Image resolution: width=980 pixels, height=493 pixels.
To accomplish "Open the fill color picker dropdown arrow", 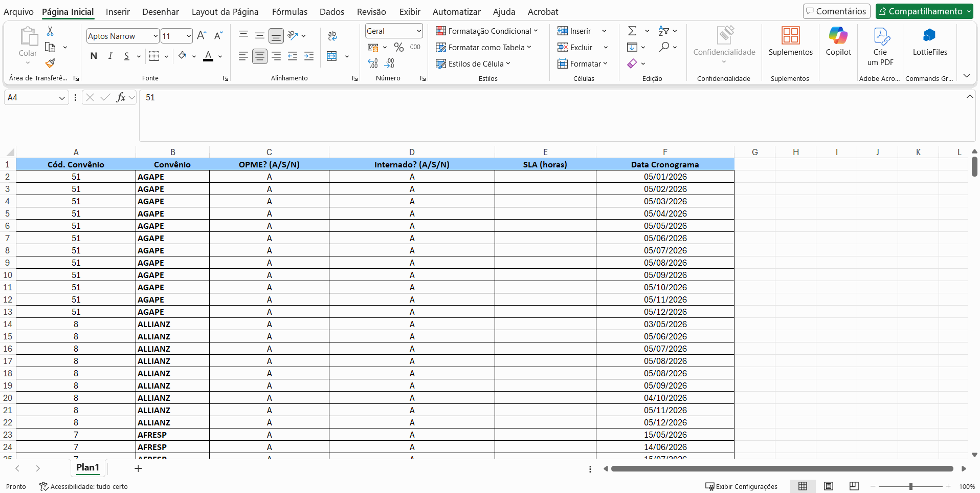I will pos(194,56).
